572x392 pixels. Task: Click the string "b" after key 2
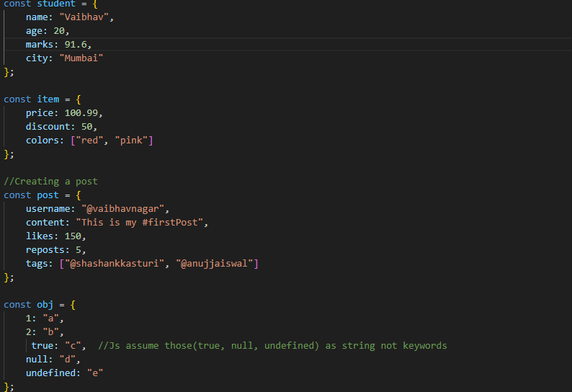(50, 332)
